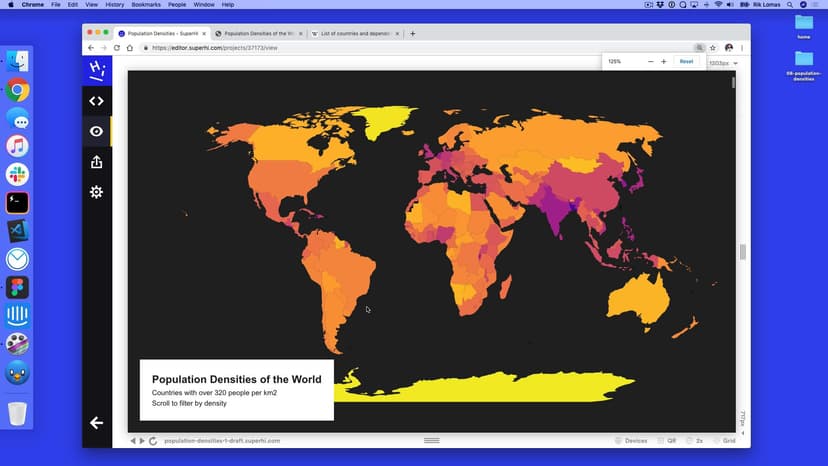This screenshot has height=466, width=828.
Task: Click the SuperHi logo icon
Action: (96, 70)
